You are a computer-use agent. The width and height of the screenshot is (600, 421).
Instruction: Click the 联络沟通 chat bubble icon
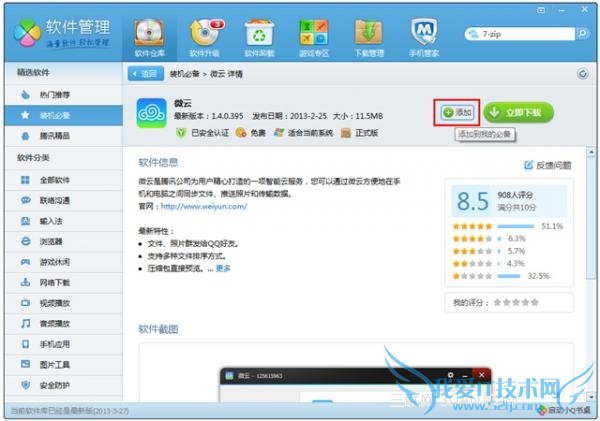25,200
